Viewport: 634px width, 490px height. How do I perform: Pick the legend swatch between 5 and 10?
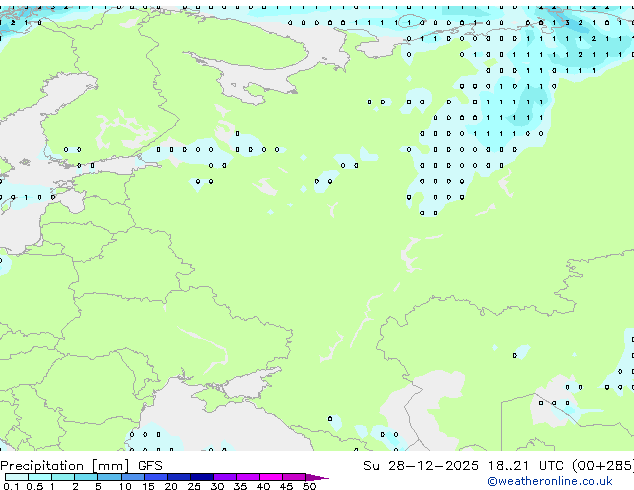[109, 477]
